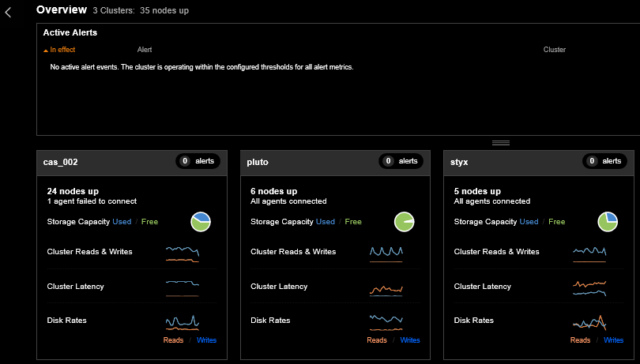Click '3 Clusters:' summary text
The image size is (640, 364).
[114, 10]
